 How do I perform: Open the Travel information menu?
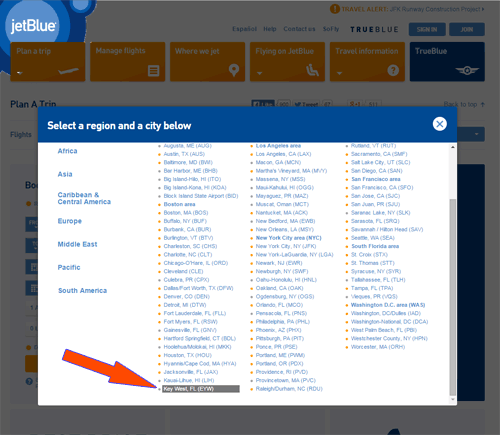pyautogui.click(x=367, y=62)
